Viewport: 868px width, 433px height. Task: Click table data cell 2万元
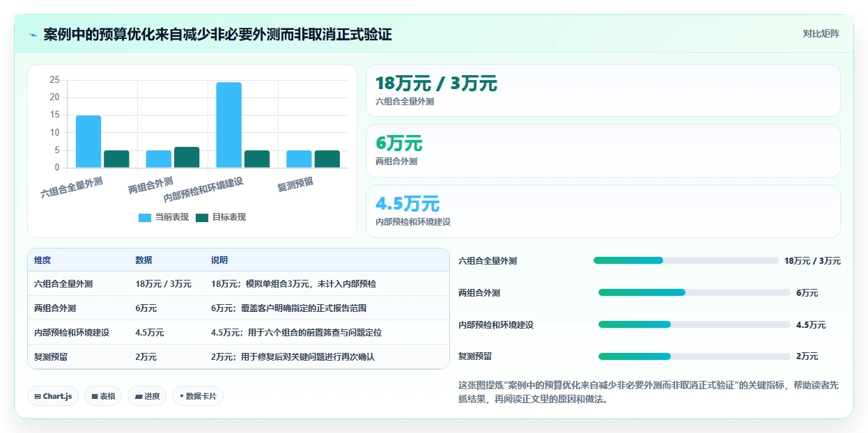[146, 357]
